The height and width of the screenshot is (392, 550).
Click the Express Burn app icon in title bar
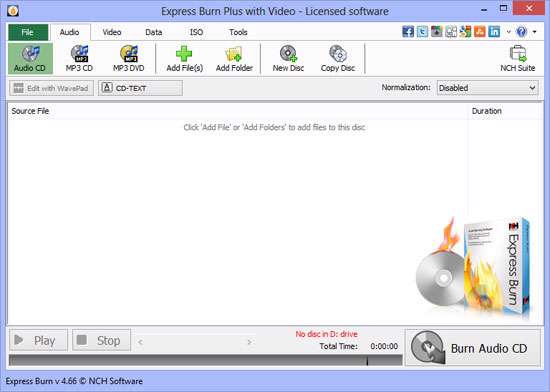(x=13, y=11)
